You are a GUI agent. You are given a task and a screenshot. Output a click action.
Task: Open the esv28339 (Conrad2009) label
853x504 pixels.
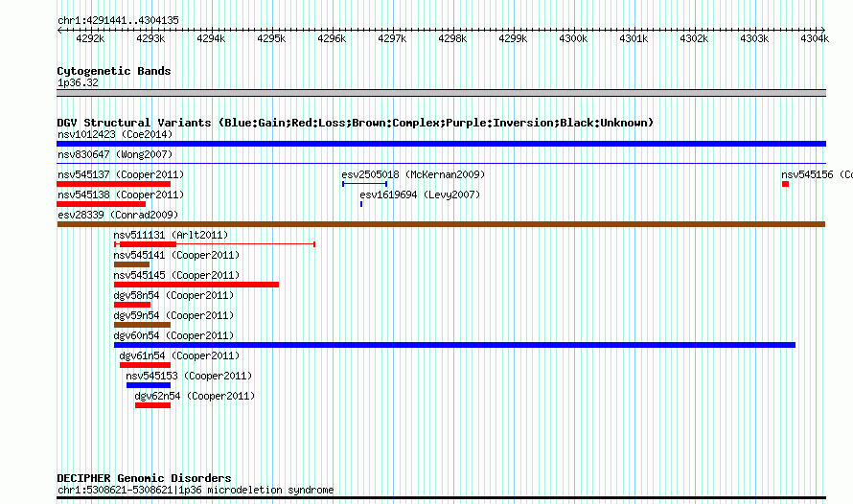pyautogui.click(x=118, y=215)
